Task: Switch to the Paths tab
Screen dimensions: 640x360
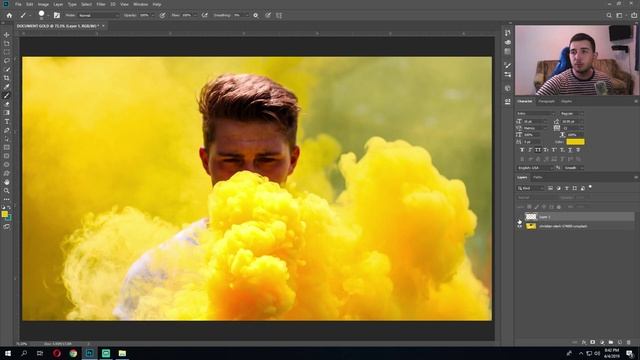Action: 538,177
